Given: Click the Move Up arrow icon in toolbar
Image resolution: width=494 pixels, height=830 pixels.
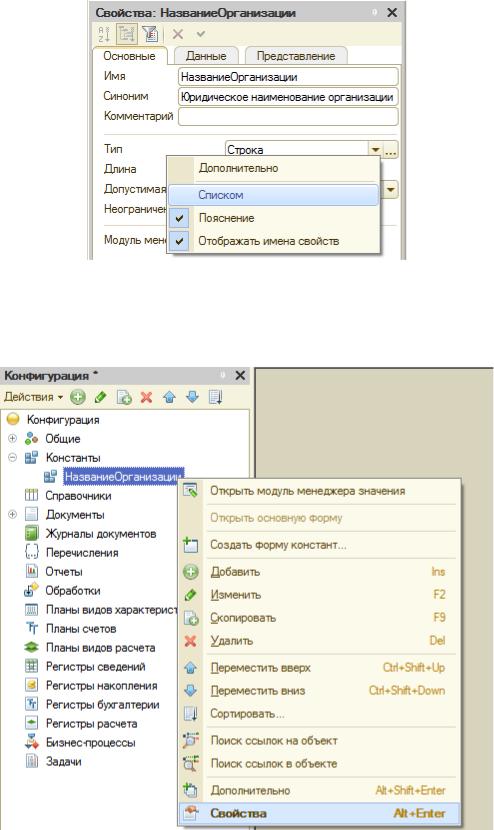Looking at the screenshot, I should [169, 397].
